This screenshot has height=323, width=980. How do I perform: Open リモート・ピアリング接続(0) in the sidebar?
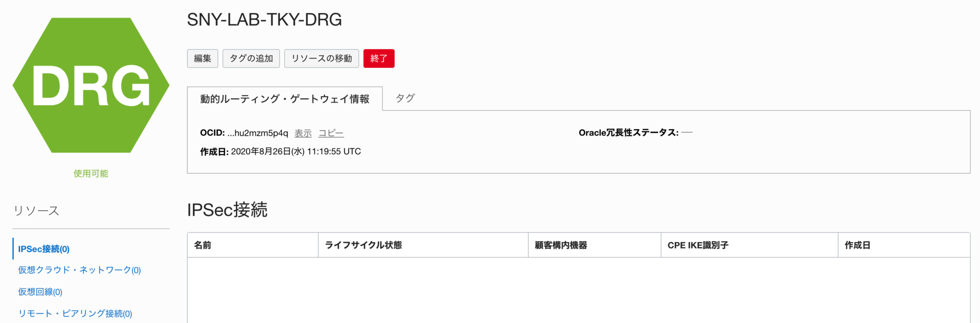click(75, 313)
